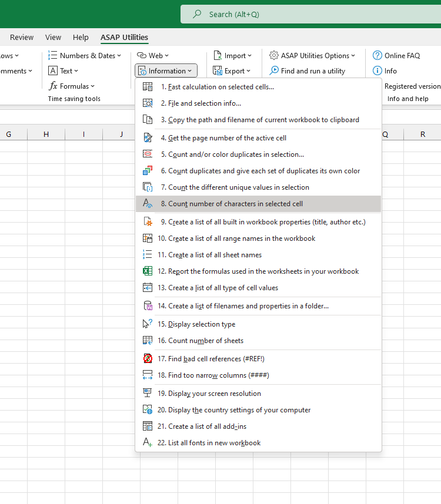
Task: Select column header R
Action: point(422,134)
